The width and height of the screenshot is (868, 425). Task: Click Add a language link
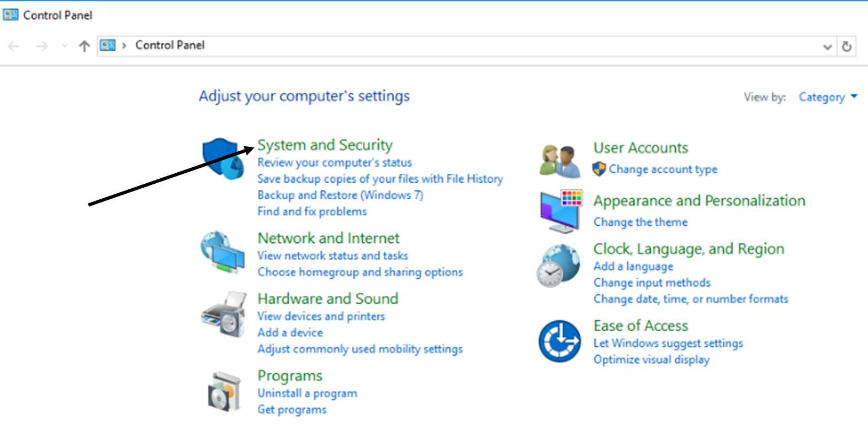(633, 266)
